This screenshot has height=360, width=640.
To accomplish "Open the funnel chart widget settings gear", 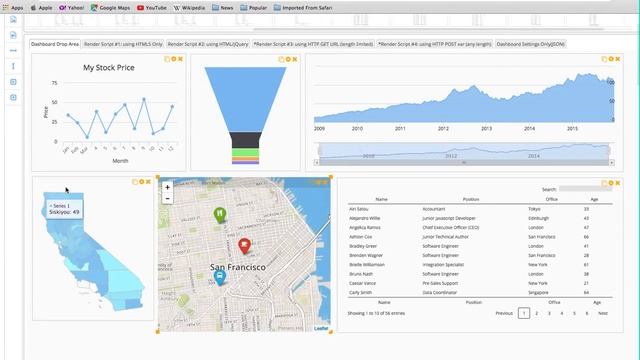I will pos(288,60).
